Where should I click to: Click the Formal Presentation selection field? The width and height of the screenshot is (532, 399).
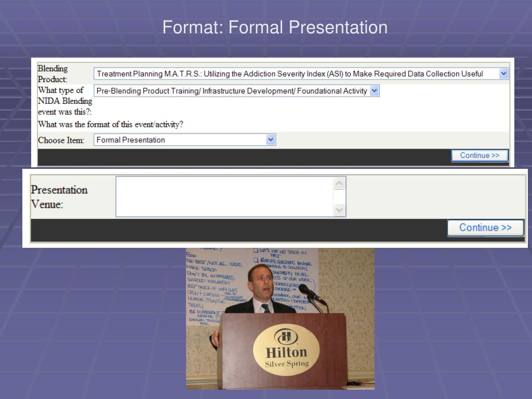184,140
